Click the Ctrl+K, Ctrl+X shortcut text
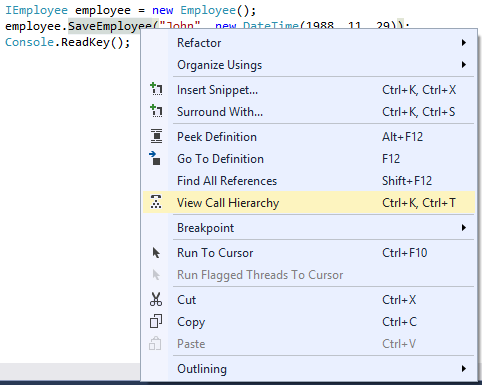The height and width of the screenshot is (385, 482). [419, 90]
